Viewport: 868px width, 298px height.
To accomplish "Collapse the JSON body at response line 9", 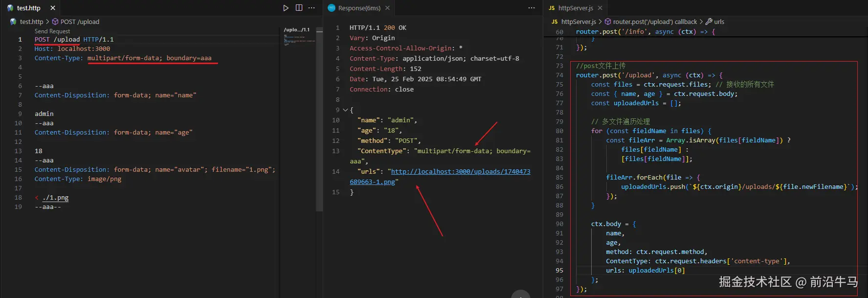I will [x=345, y=110].
